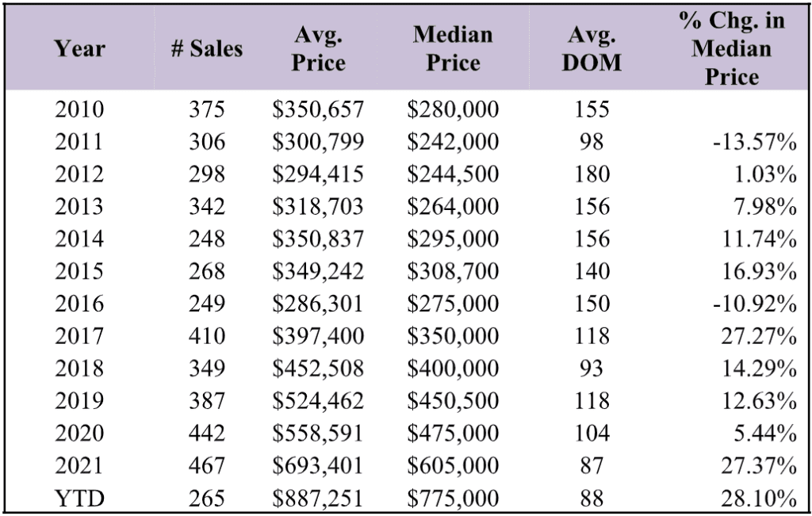The image size is (812, 516).
Task: Select the Median Price header cell
Action: click(453, 48)
